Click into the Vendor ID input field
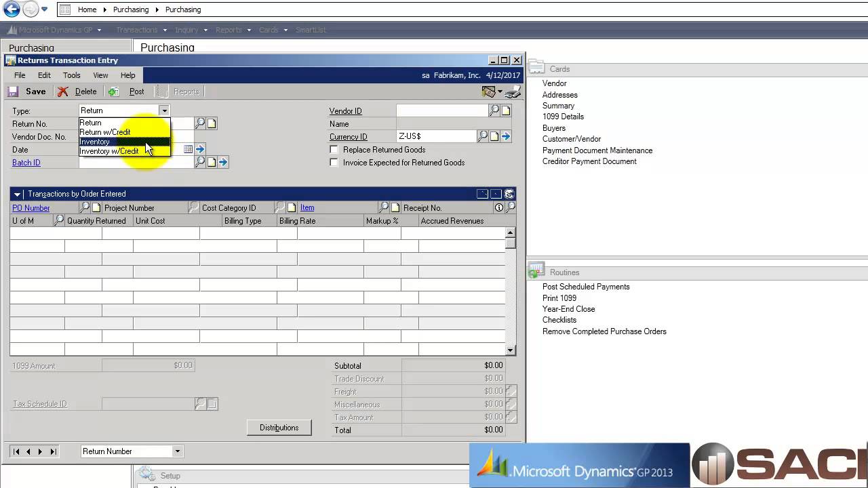Screen dimensions: 868x488 coord(442,110)
